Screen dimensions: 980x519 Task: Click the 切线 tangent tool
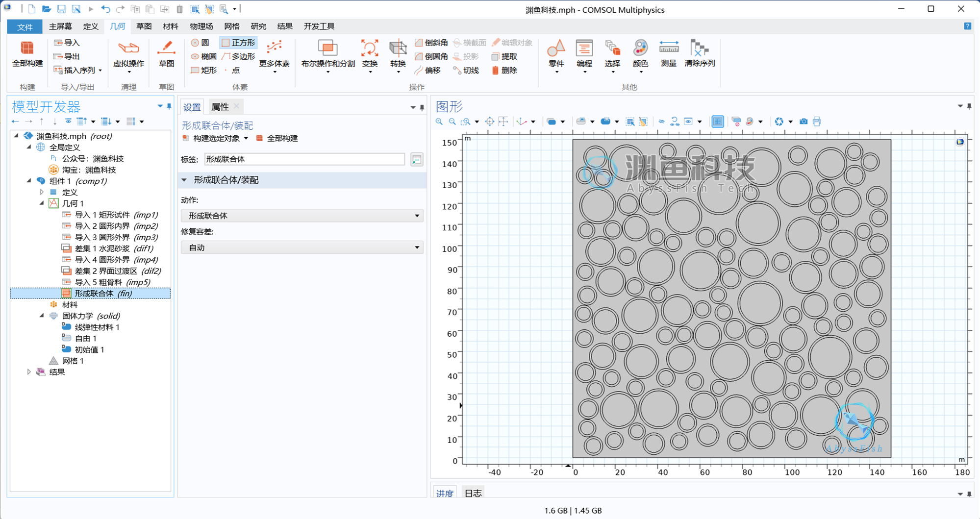[x=466, y=71]
